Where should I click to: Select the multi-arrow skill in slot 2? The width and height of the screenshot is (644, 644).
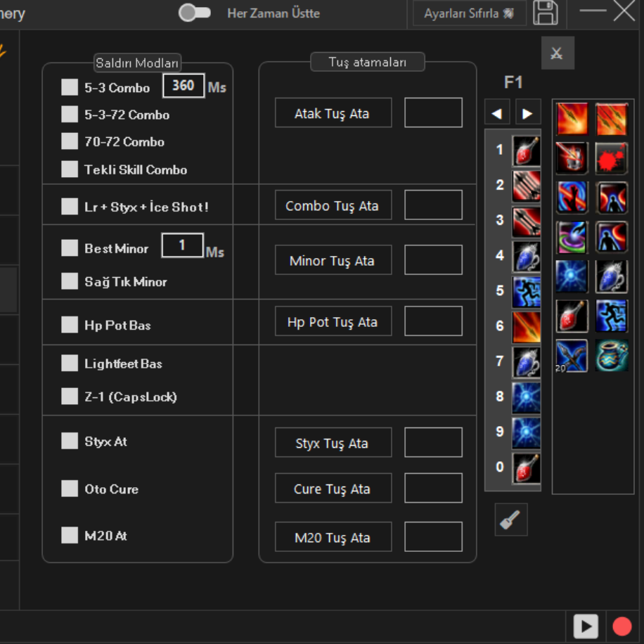pyautogui.click(x=526, y=186)
